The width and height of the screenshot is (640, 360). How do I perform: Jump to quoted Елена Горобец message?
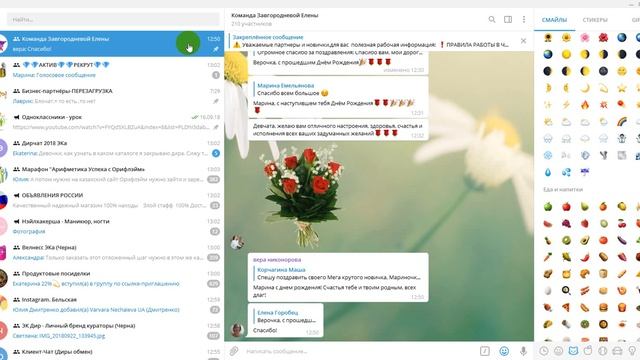(286, 316)
